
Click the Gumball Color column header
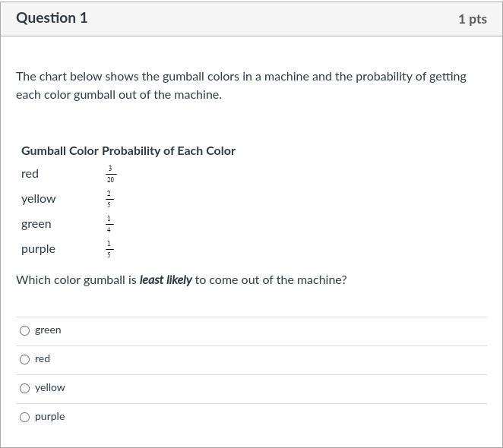(60, 151)
